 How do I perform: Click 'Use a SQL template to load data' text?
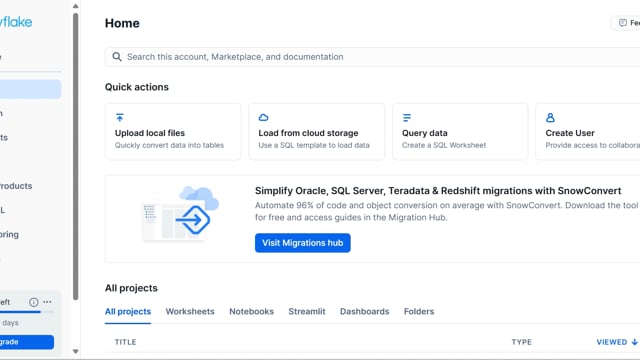pos(314,145)
